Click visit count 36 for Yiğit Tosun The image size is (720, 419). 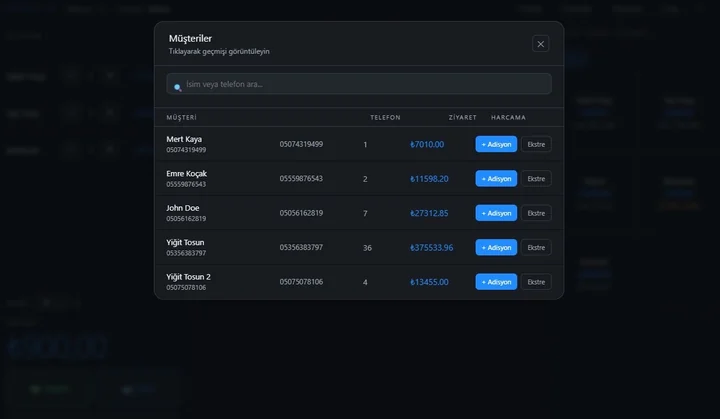click(367, 248)
